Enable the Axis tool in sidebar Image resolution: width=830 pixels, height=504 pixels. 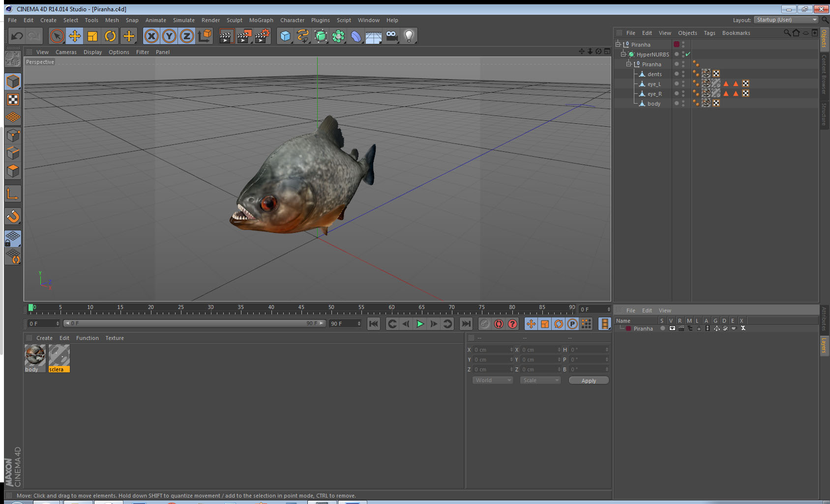pos(13,194)
